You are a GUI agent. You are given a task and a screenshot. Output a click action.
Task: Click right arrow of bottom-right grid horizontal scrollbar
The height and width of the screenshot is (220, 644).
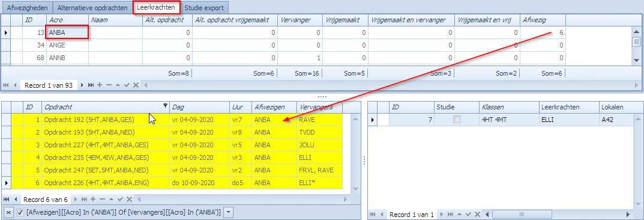tap(628, 214)
